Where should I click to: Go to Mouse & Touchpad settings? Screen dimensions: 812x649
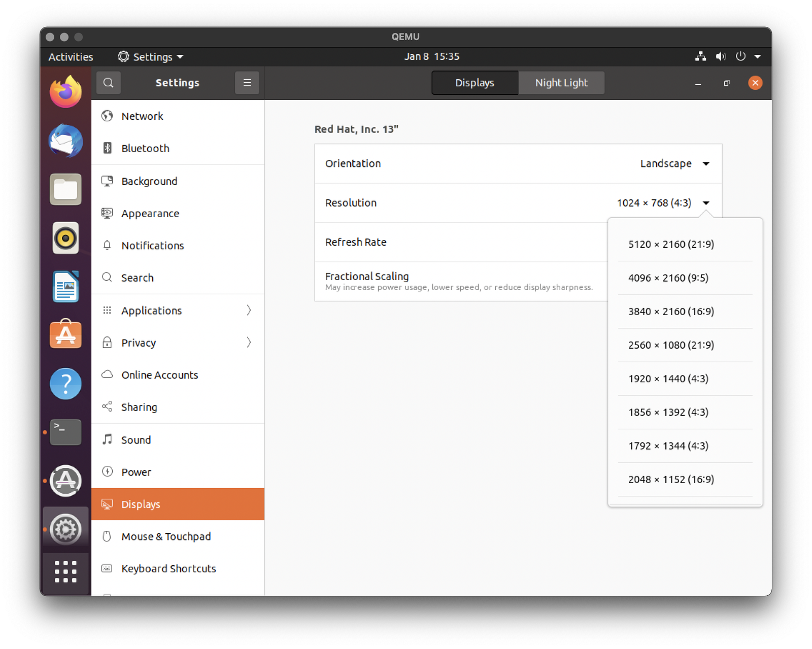(x=166, y=536)
